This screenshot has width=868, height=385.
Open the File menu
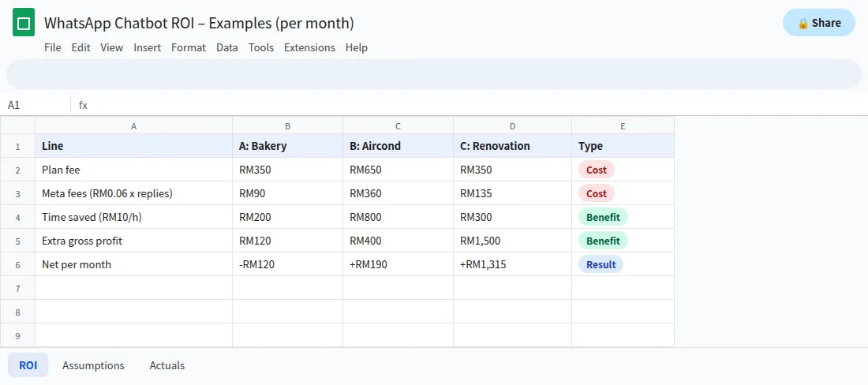coord(53,47)
